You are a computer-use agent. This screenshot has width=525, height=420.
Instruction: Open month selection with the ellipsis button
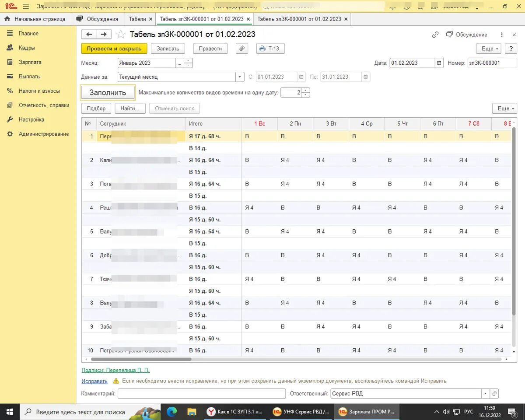179,63
